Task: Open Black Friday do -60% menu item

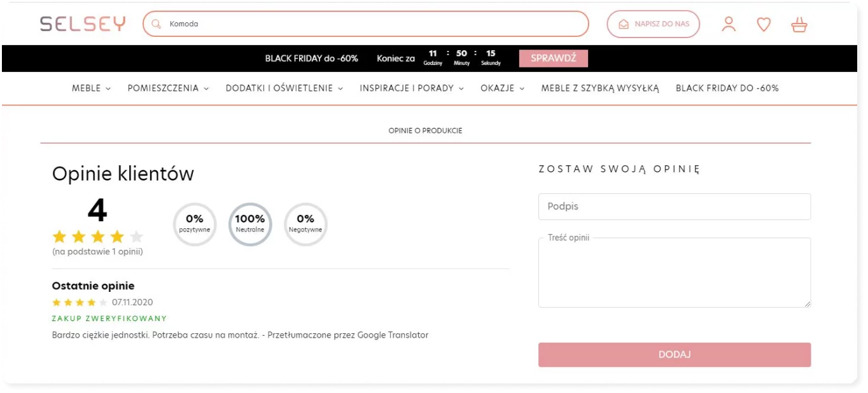Action: click(x=727, y=88)
